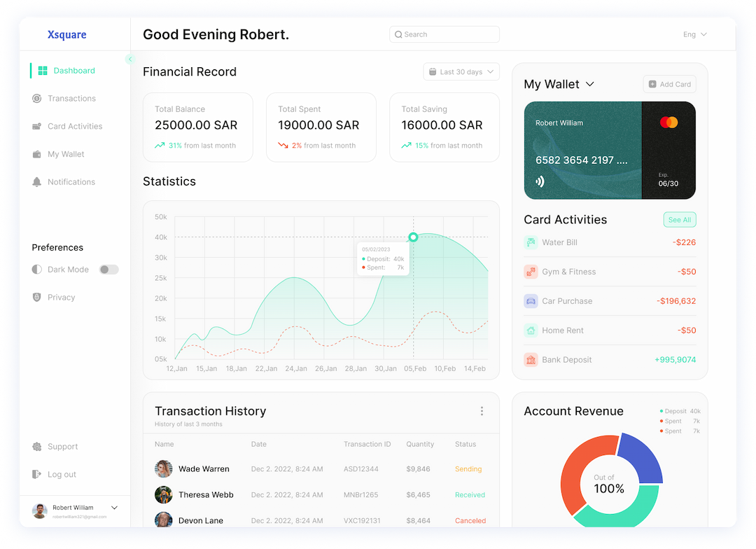Click the Canceled status

point(470,520)
